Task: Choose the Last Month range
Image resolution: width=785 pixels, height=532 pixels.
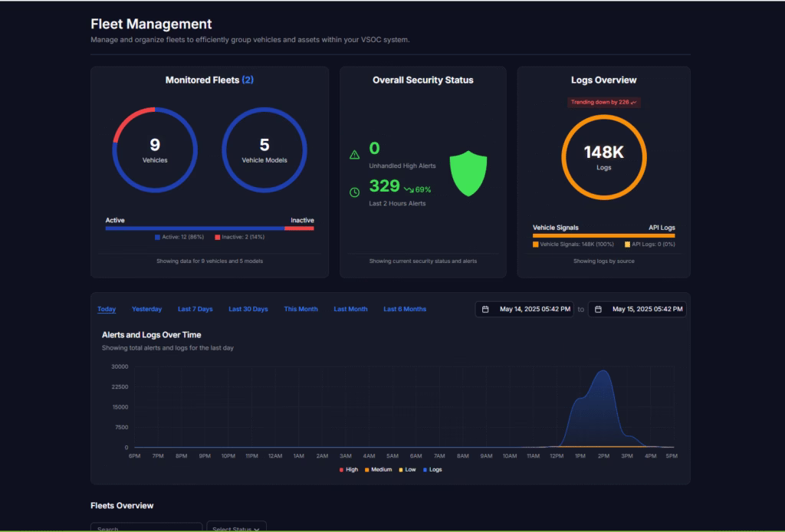Action: pyautogui.click(x=350, y=309)
